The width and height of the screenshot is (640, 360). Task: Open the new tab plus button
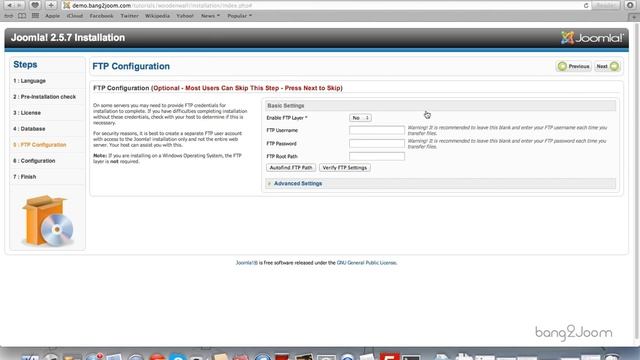(634, 17)
